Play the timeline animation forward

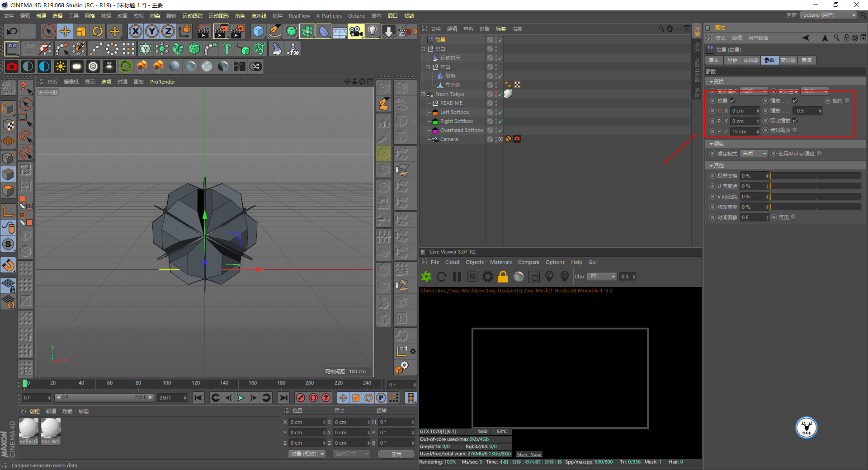coord(241,398)
